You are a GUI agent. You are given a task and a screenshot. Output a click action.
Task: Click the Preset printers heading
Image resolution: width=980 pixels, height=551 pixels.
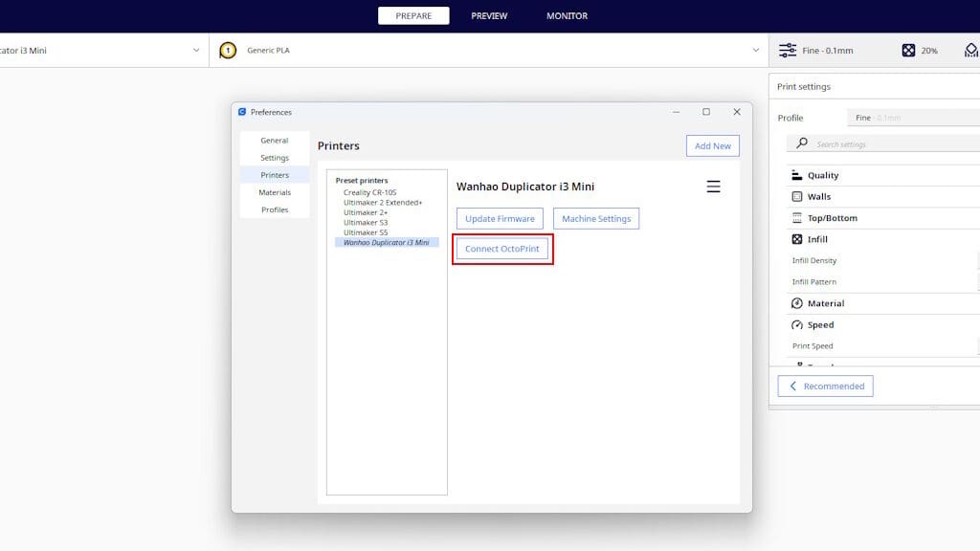(x=361, y=181)
